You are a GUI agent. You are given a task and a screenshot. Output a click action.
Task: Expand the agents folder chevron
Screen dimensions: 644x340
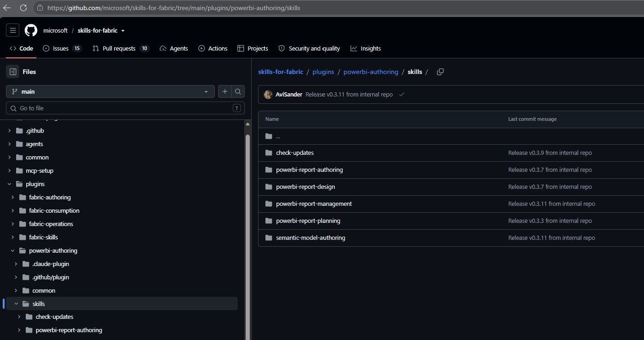tap(9, 144)
